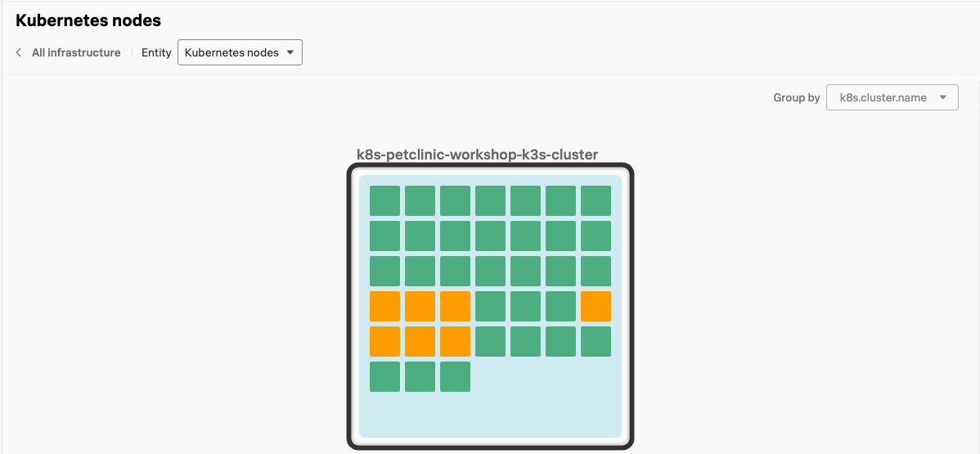Click the lone orange node tile at the fourth row's right end
980x454 pixels.
tap(596, 307)
